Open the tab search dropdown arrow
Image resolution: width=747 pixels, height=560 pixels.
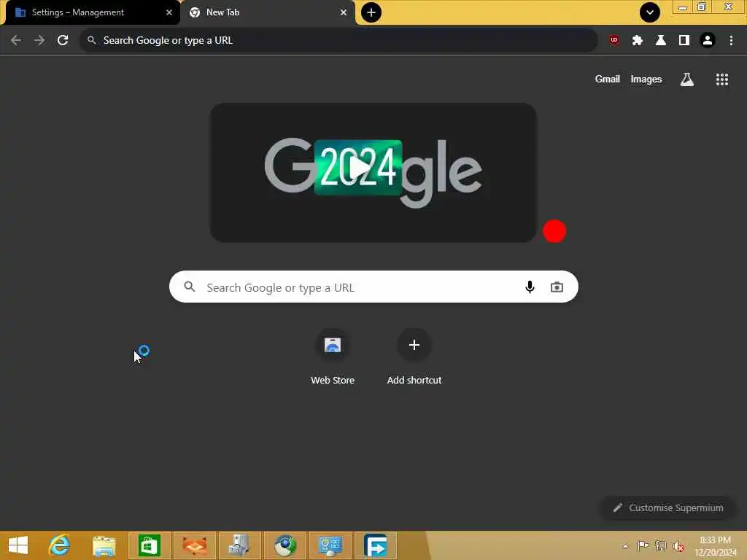click(x=650, y=12)
